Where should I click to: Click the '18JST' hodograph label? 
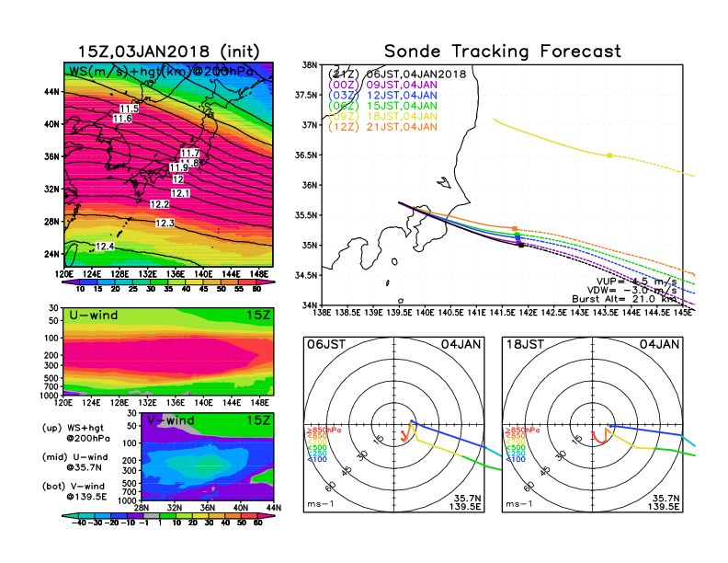tap(525, 345)
